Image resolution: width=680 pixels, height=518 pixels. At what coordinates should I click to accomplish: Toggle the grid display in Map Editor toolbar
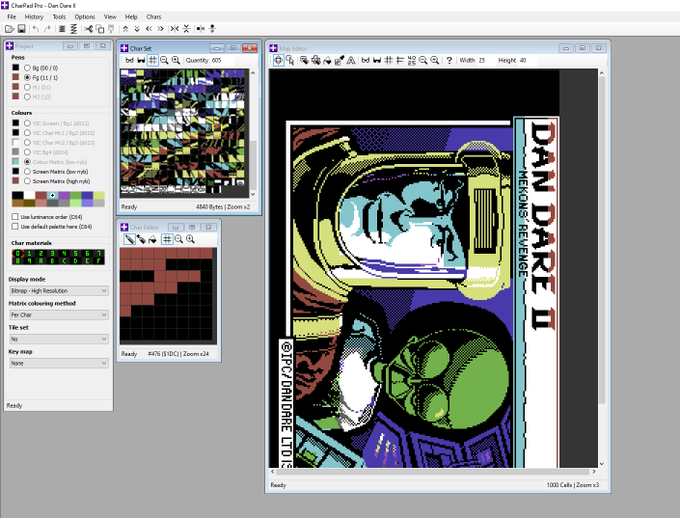389,60
